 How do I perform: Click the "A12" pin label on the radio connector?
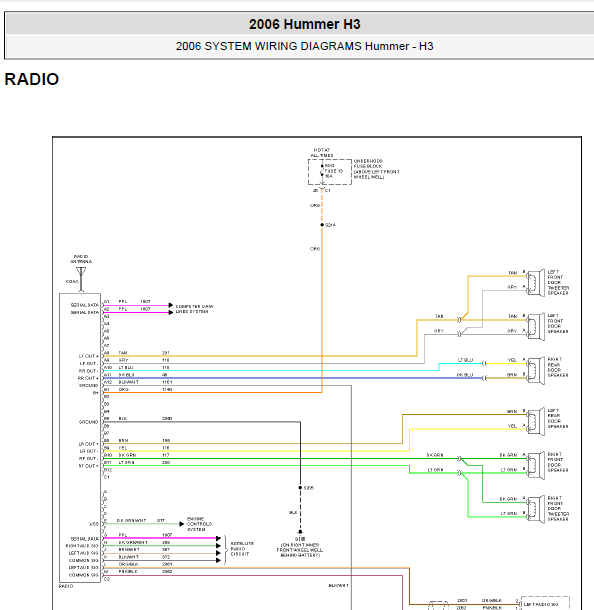point(108,382)
